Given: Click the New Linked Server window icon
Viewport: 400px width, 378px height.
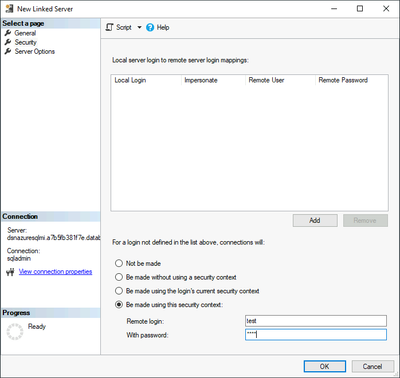Looking at the screenshot, I should 9,9.
